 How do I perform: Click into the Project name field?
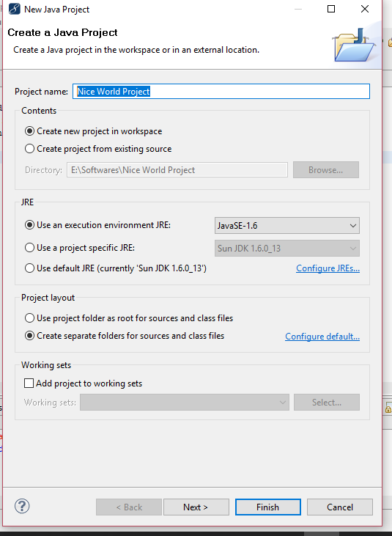[x=221, y=91]
